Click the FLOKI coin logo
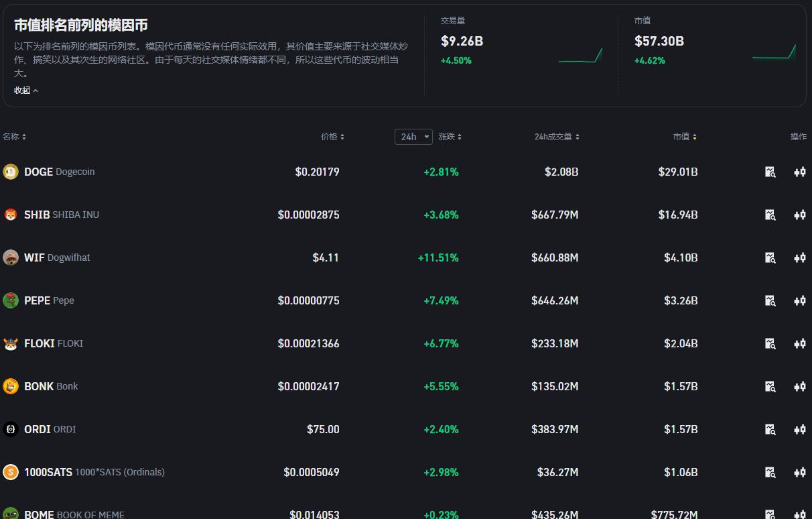 [11, 343]
